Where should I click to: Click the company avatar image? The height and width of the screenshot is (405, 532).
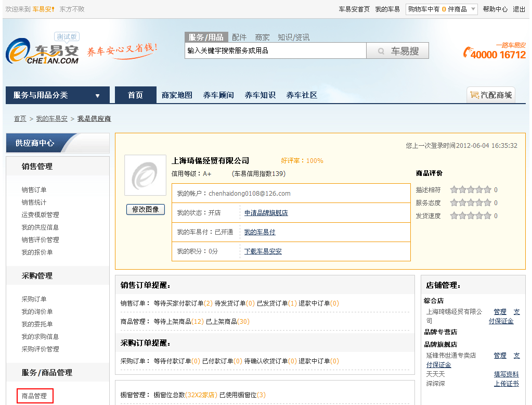(145, 175)
